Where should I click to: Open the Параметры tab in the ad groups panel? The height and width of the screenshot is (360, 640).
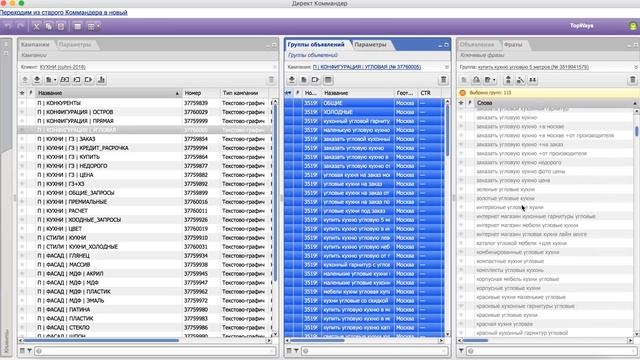coord(370,44)
